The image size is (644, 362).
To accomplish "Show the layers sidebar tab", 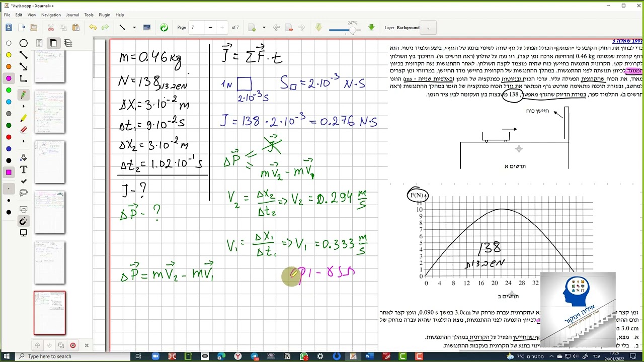I will click(x=68, y=43).
